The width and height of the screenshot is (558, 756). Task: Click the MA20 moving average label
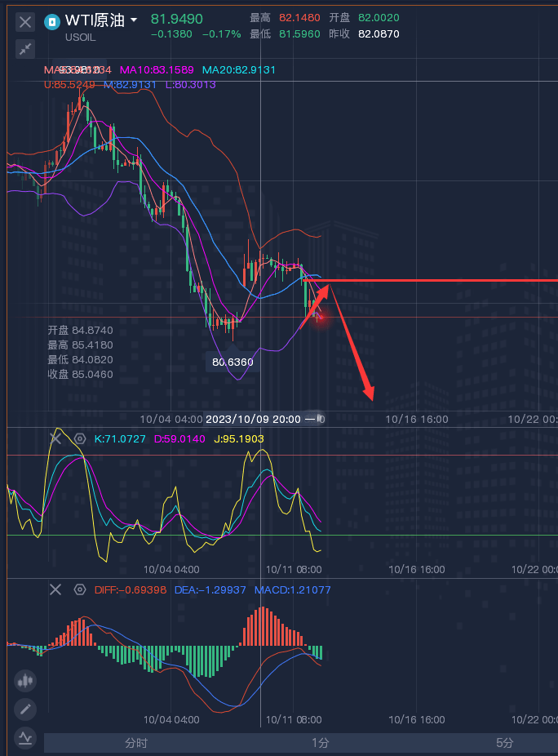pos(238,70)
